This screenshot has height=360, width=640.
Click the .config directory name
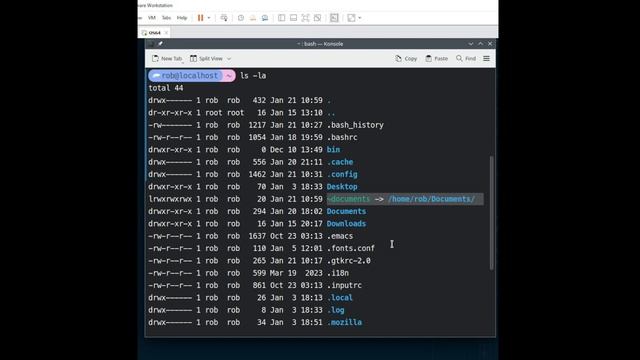[x=342, y=174]
